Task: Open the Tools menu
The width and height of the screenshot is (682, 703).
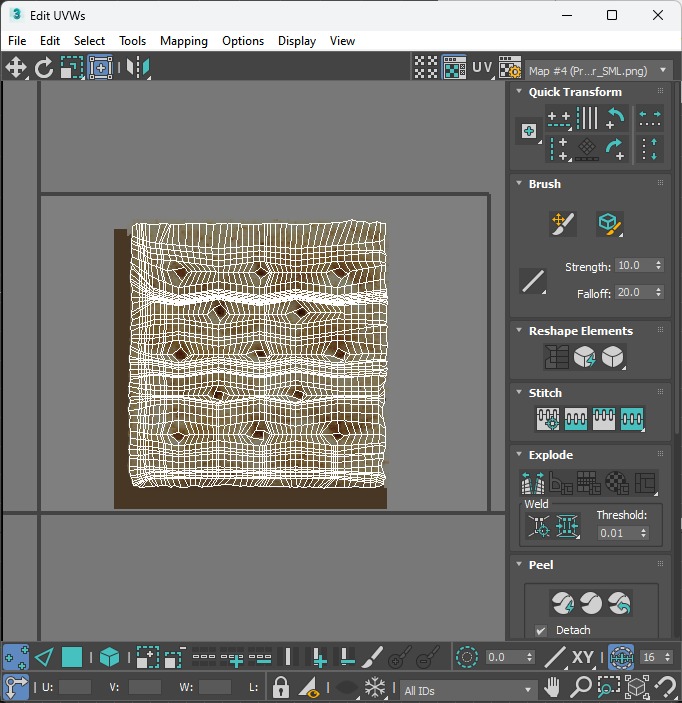Action: [132, 41]
